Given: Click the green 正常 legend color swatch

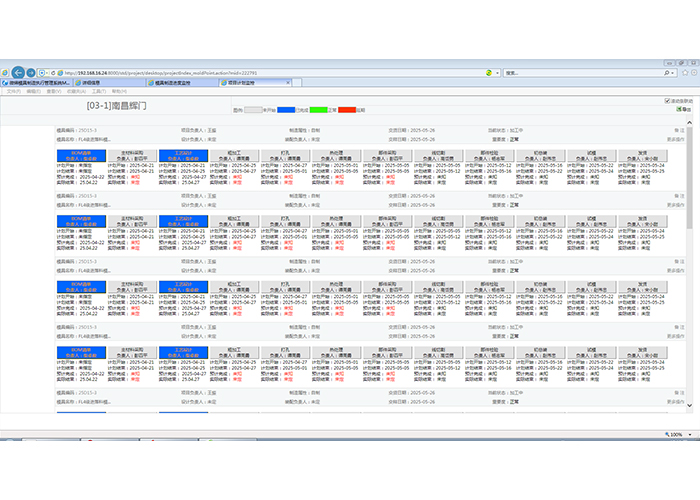Looking at the screenshot, I should 318,109.
